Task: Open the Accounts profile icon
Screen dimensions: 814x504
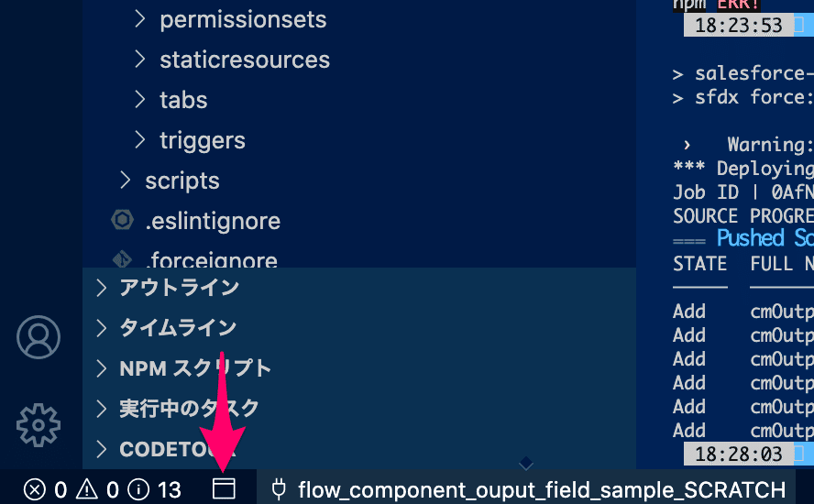Action: (38, 337)
